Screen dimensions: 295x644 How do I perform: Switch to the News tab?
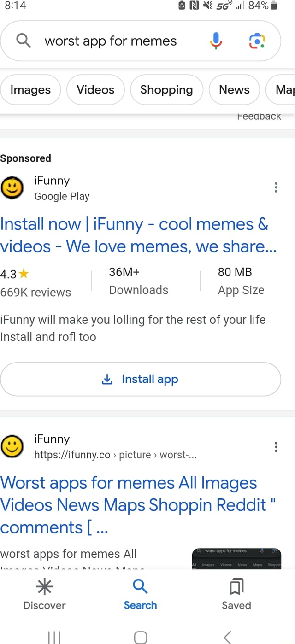click(234, 90)
